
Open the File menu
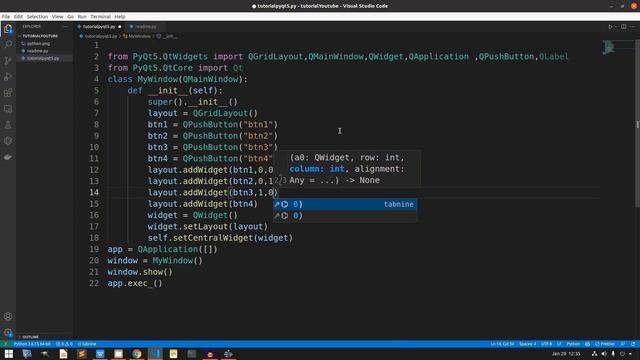pos(6,17)
